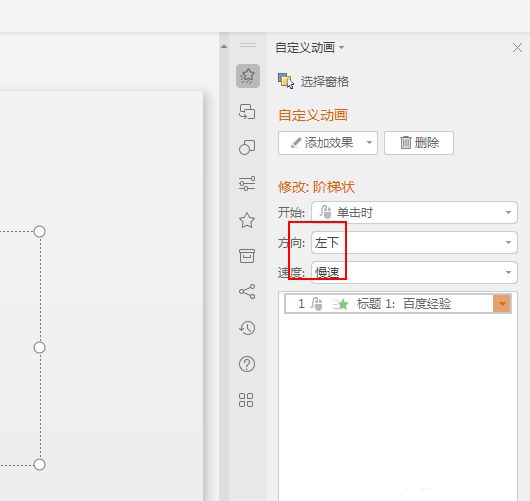The image size is (530, 501).
Task: Open the custom animation sidebar icon
Action: tap(248, 76)
